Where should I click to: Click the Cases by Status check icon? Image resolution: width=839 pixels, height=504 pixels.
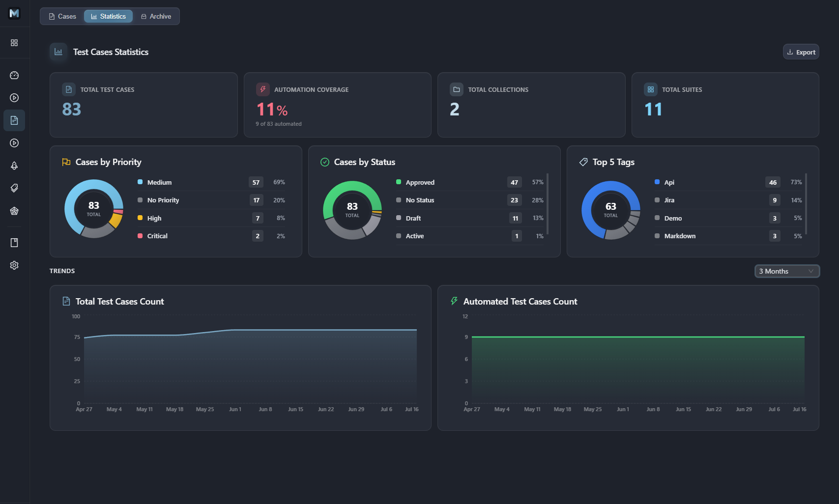click(325, 162)
